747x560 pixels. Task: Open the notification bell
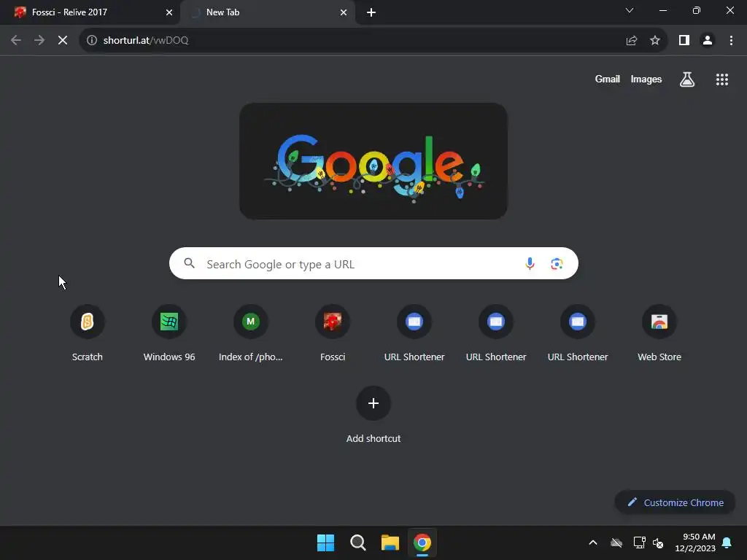[727, 542]
